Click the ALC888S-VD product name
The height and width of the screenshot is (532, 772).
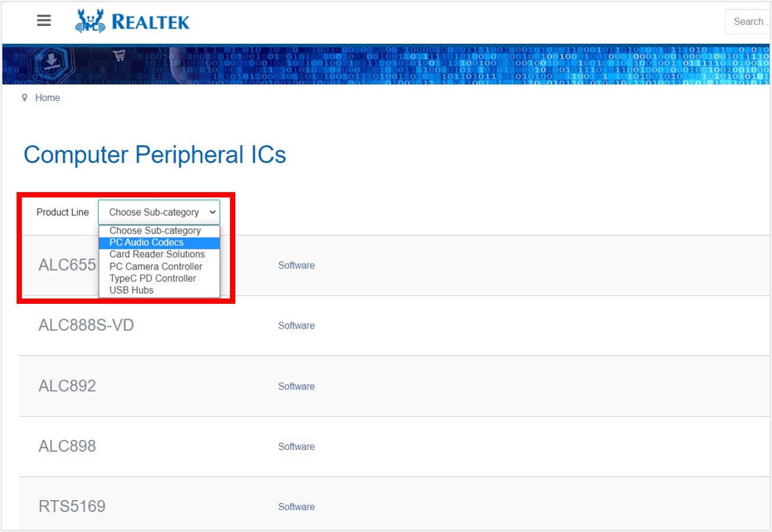(86, 325)
